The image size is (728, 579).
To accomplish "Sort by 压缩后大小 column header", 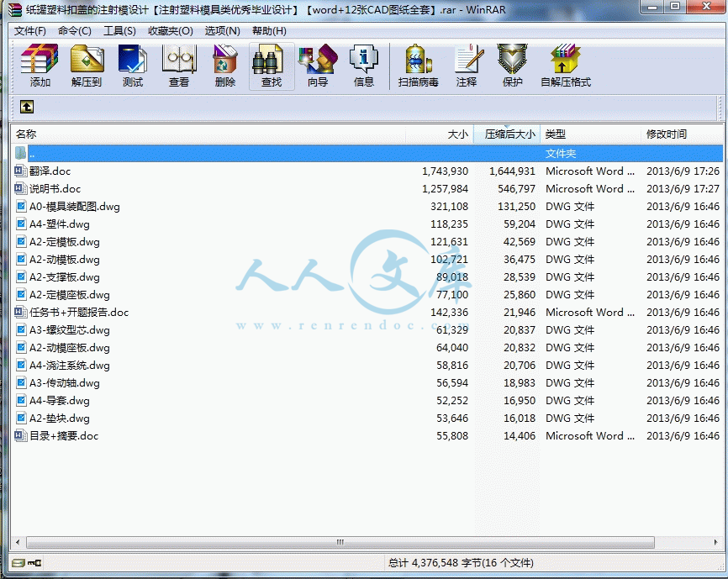I will [507, 134].
